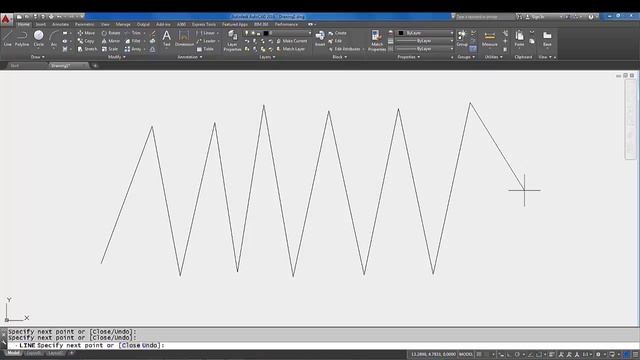Expand the Utilities panel
The image size is (640, 360).
pyautogui.click(x=493, y=57)
